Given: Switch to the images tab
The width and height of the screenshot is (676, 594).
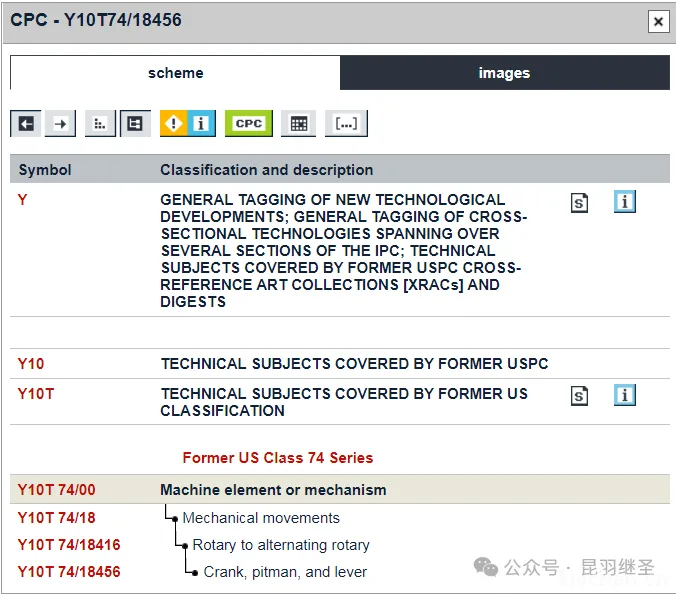Looking at the screenshot, I should click(x=504, y=73).
